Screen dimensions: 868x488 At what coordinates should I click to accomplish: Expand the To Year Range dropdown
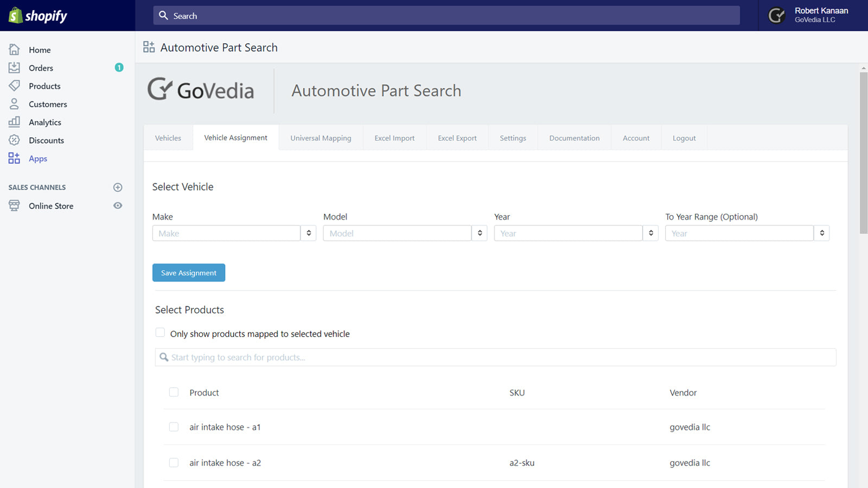click(822, 233)
